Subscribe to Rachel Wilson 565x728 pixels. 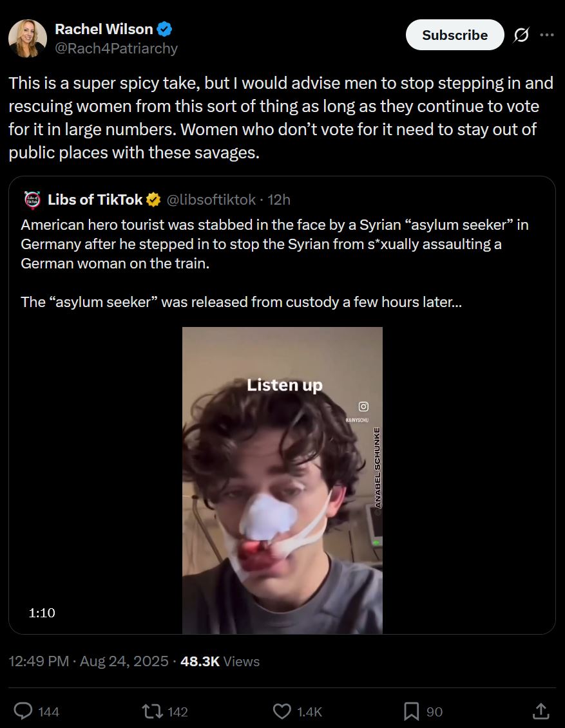[454, 35]
